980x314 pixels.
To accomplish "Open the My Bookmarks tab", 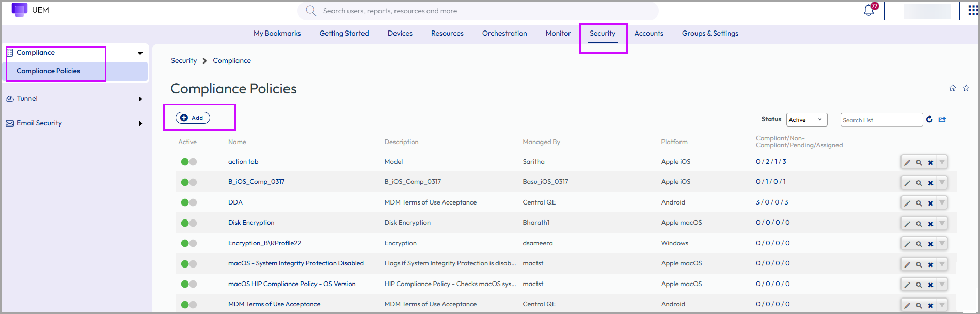I will (x=277, y=33).
